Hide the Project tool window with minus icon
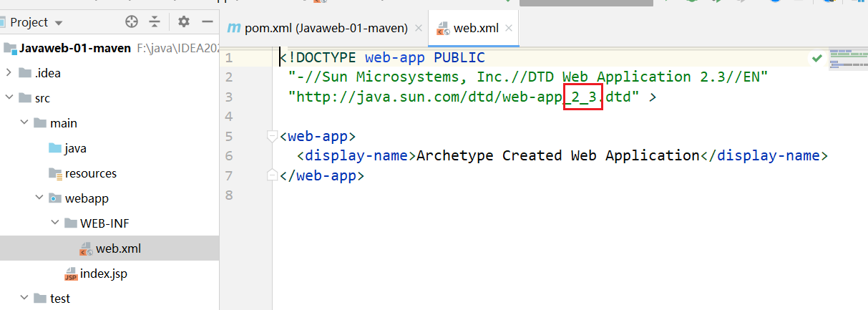868x310 pixels. (208, 22)
